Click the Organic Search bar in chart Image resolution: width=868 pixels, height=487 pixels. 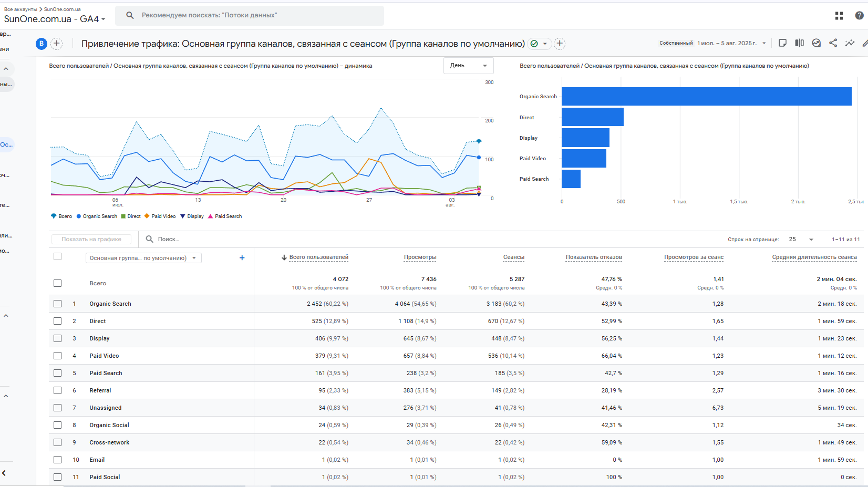click(x=706, y=97)
